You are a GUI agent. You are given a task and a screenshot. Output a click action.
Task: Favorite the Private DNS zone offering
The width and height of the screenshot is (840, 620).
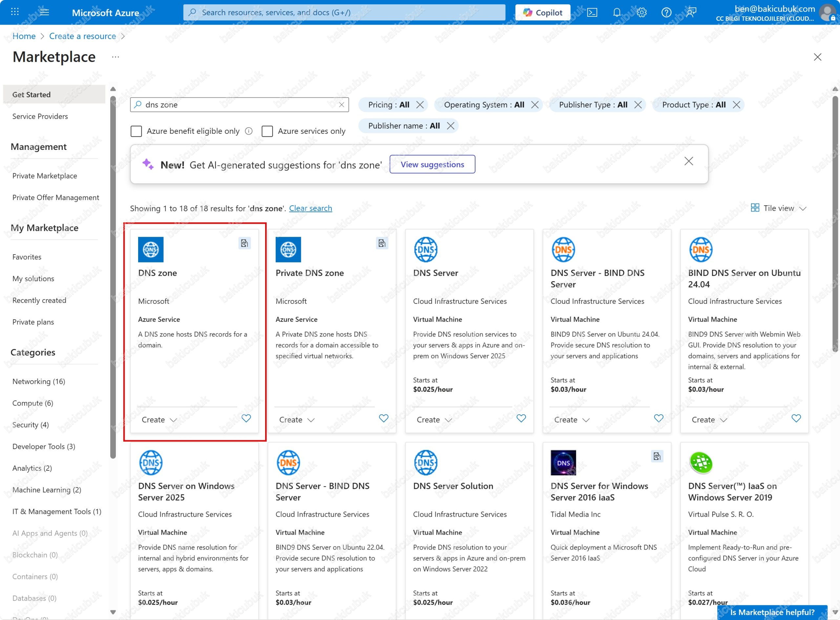[x=383, y=418]
